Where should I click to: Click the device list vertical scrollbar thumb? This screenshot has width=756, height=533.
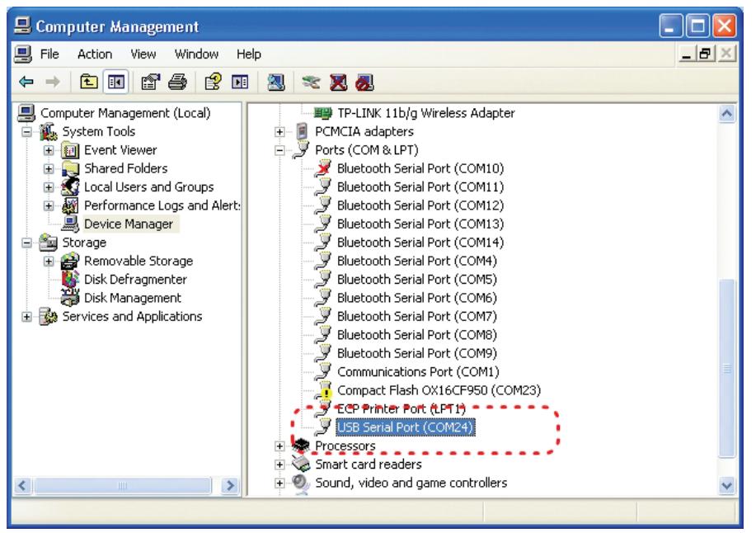(727, 369)
